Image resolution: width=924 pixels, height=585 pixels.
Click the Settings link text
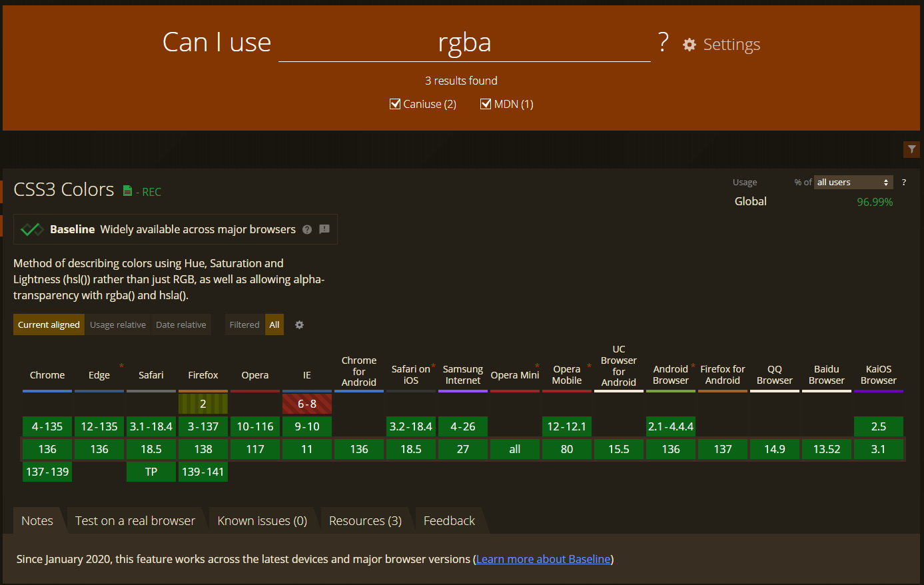(x=731, y=45)
